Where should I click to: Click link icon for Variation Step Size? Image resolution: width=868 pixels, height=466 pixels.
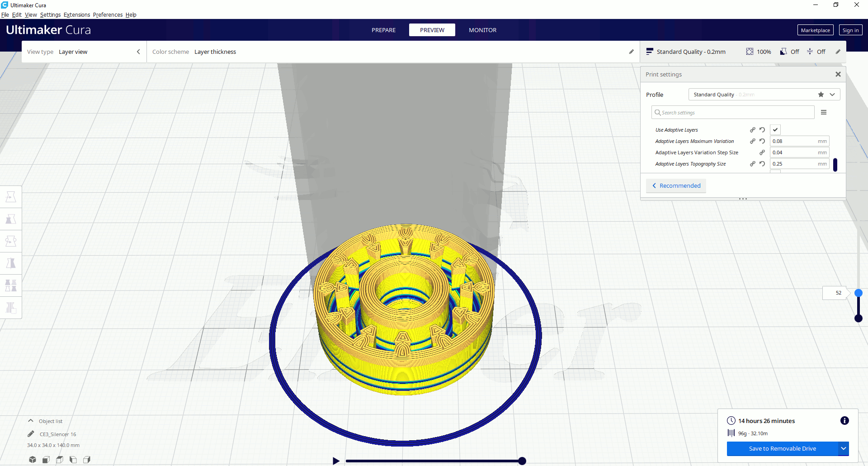click(x=762, y=152)
